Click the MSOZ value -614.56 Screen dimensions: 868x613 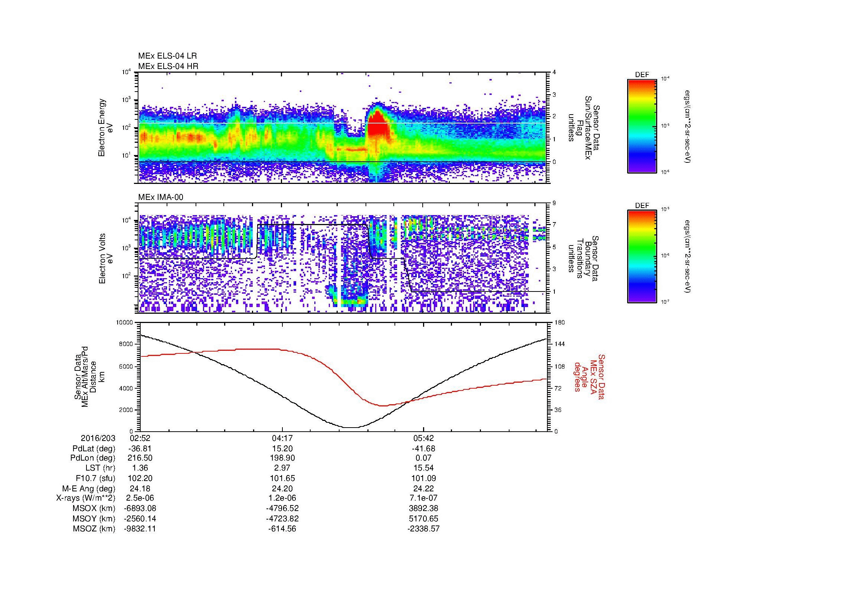pos(282,529)
